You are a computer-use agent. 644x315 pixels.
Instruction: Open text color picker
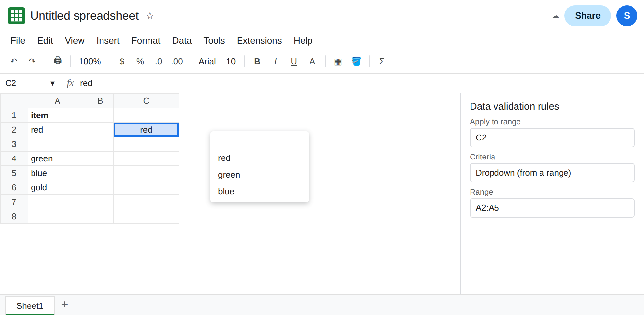[x=312, y=61]
